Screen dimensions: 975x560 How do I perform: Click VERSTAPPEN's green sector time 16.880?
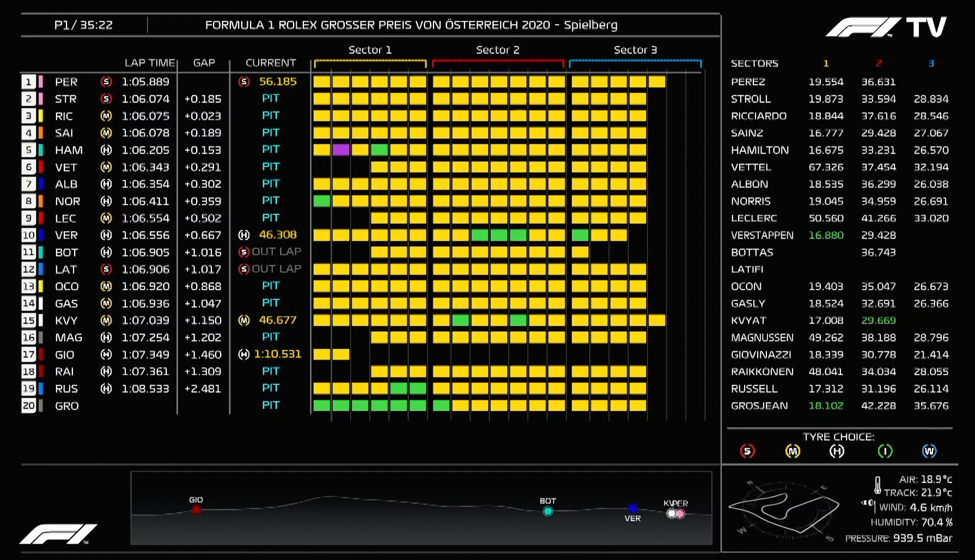tap(826, 235)
